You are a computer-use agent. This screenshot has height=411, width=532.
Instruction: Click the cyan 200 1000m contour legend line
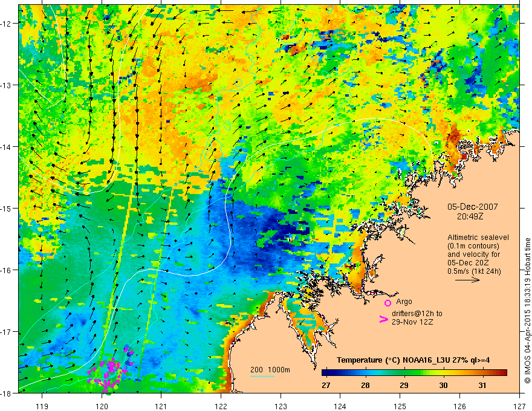[262, 376]
